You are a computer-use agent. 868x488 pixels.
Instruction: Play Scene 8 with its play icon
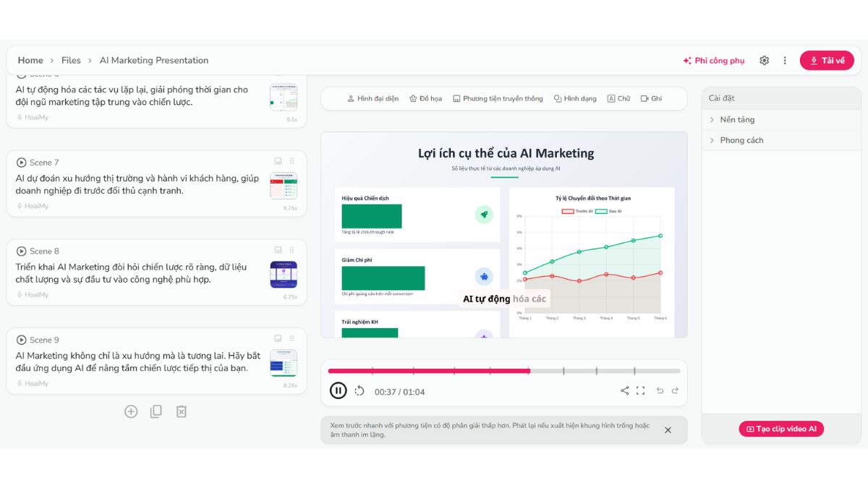(21, 252)
